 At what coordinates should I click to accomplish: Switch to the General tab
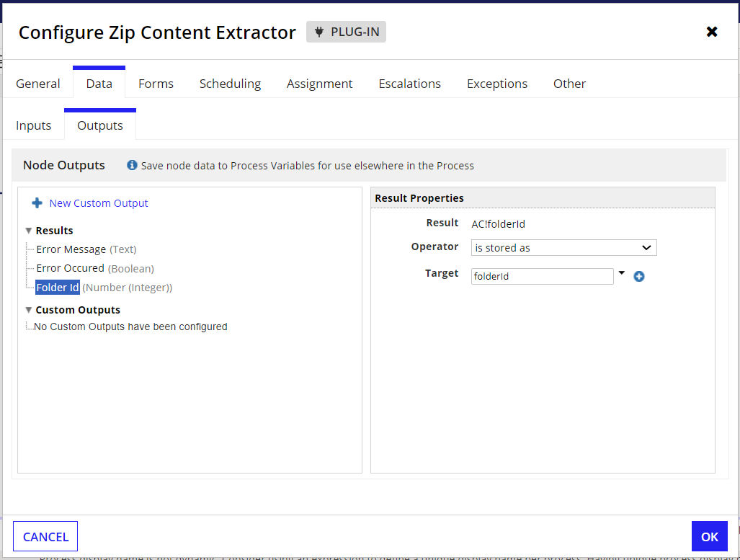tap(37, 84)
